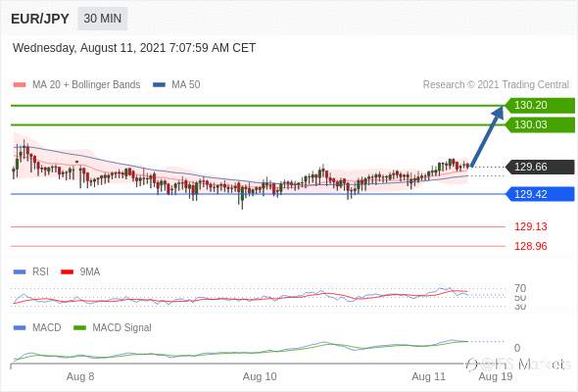Click the 'Aug 19' date axis label
Screen dimensions: 578x392
[496, 376]
